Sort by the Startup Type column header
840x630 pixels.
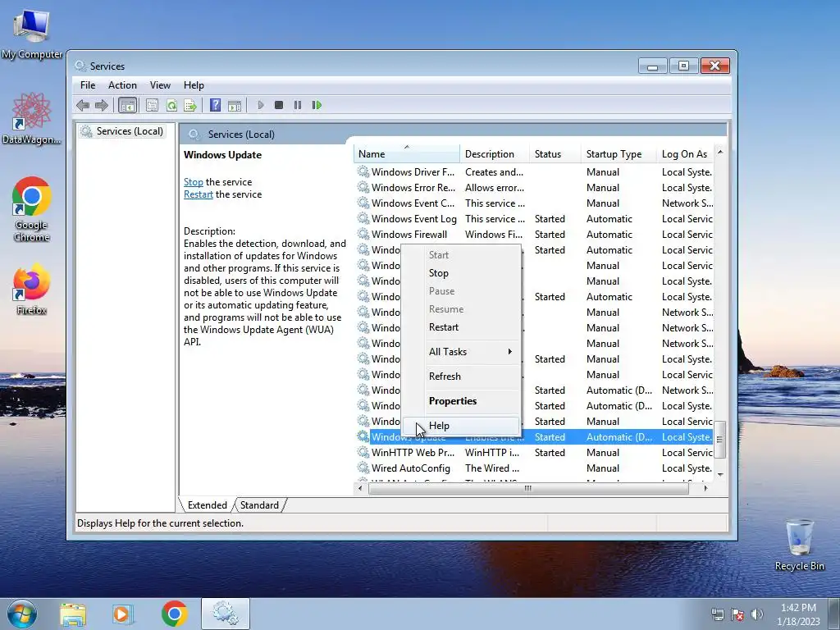click(x=619, y=153)
